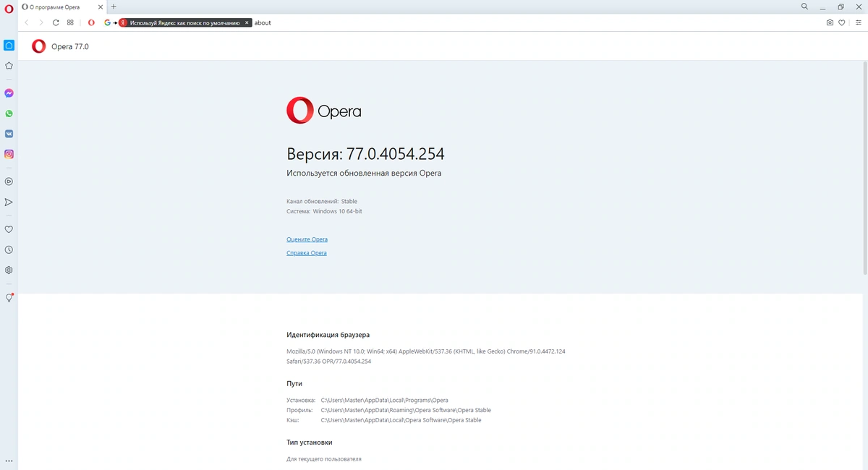Viewport: 868px width, 470px height.
Task: Dismiss the Yandex default search prompt
Action: pos(247,22)
